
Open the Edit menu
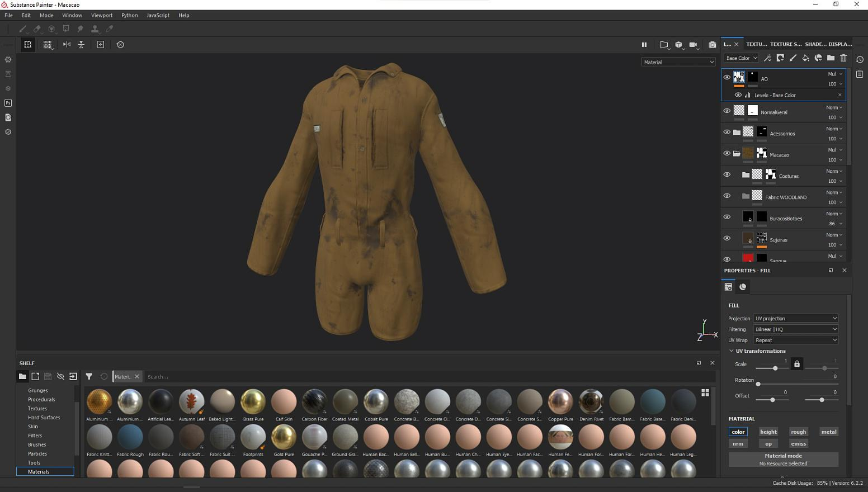(26, 15)
